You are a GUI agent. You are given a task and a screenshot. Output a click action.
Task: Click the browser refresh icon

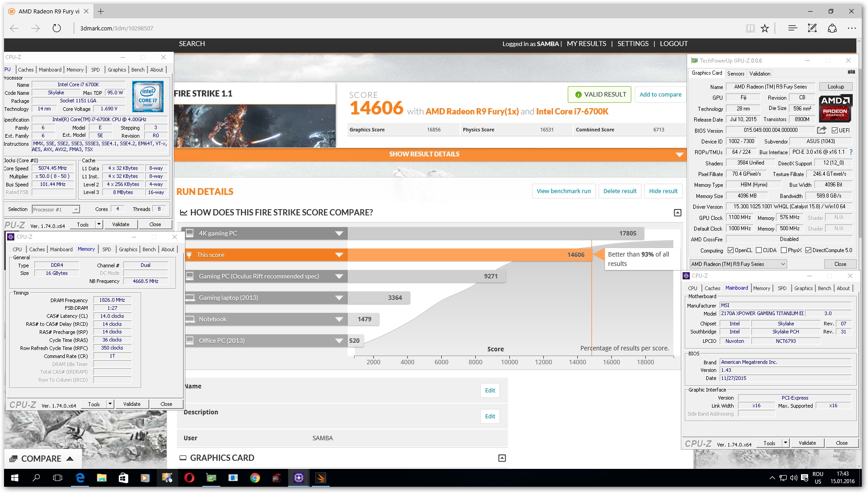click(57, 28)
